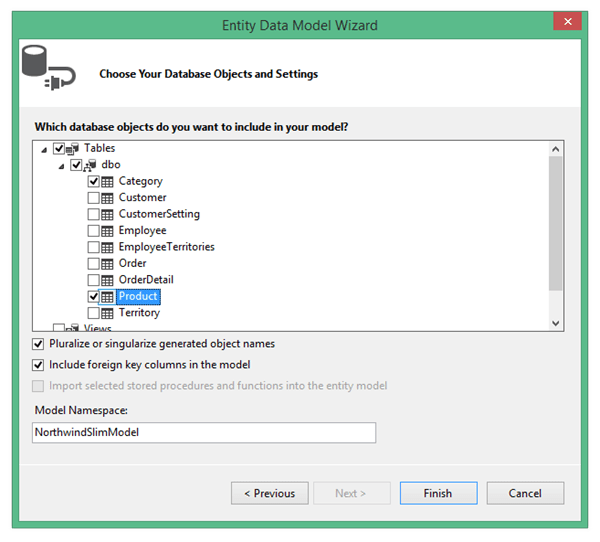Click the table icon next to Territory
Screen dimensions: 600x542
(x=108, y=313)
